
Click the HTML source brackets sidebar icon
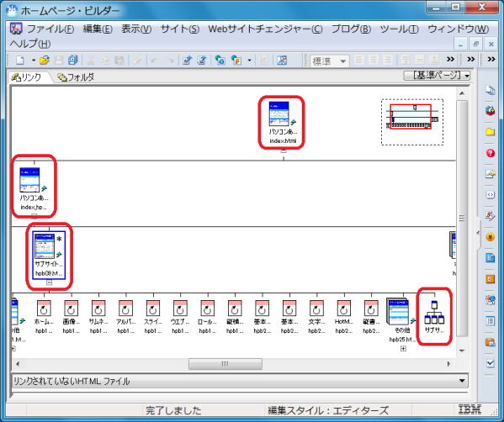490,195
